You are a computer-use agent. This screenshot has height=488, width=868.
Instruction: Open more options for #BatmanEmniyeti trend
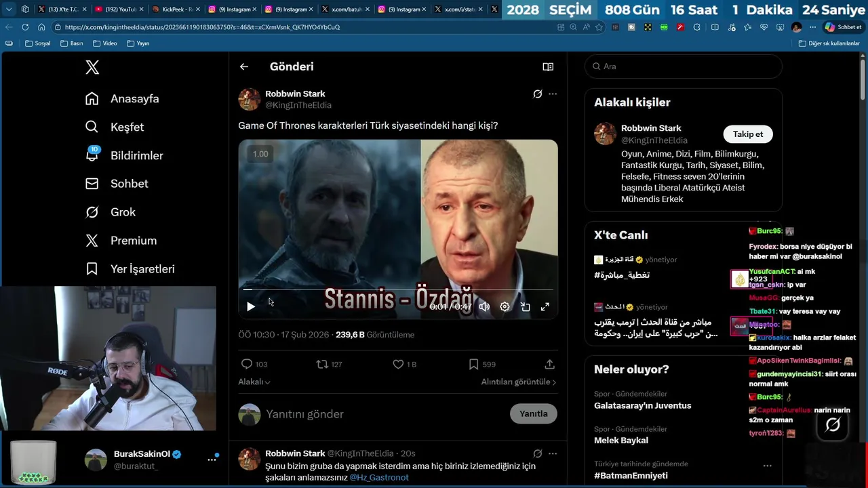767,466
